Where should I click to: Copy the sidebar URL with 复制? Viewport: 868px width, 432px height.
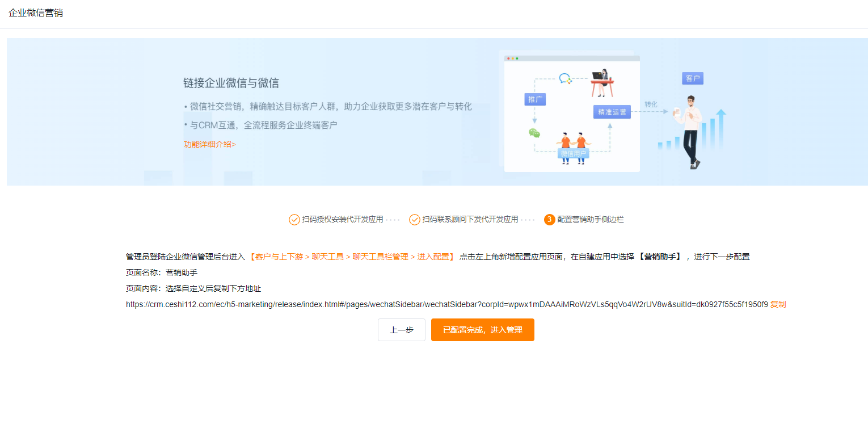(778, 304)
